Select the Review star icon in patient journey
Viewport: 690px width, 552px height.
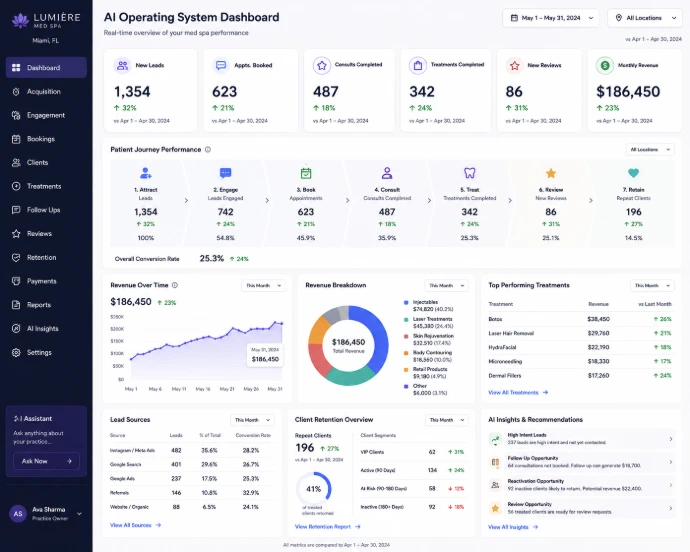pyautogui.click(x=551, y=173)
